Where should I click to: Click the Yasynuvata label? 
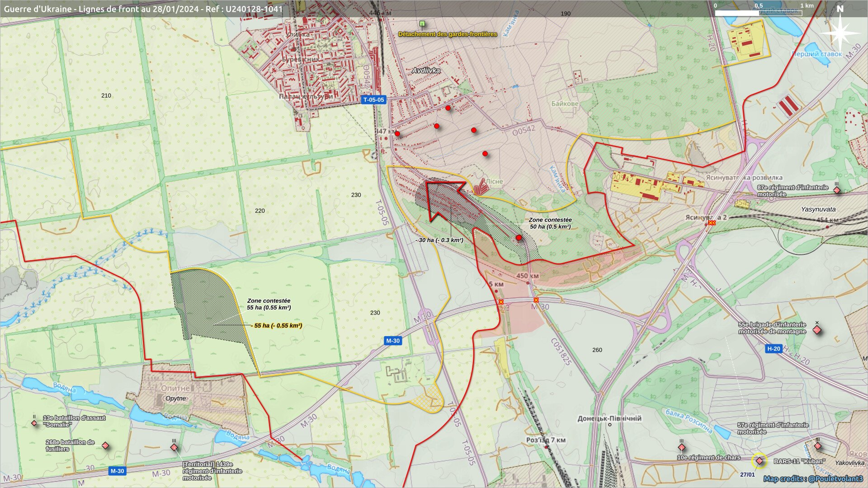[818, 209]
